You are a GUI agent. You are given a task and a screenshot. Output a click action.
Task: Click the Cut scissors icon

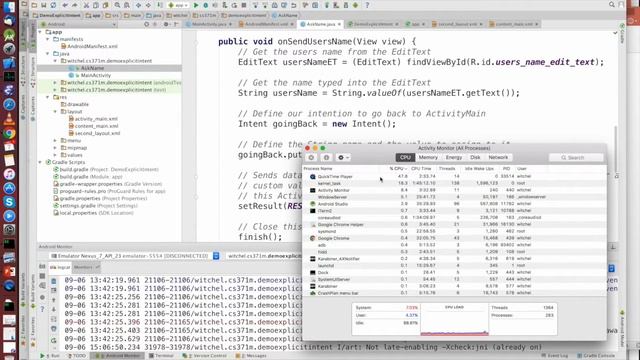(87, 5)
